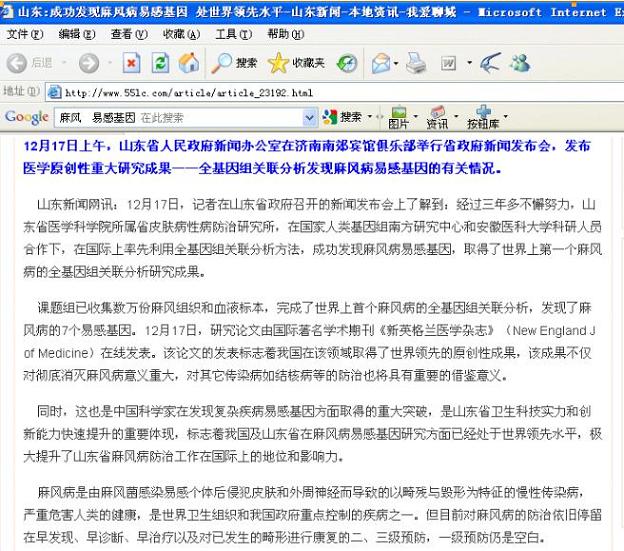Open the 文件(F) menu
This screenshot has height=551, width=624.
(x=24, y=35)
